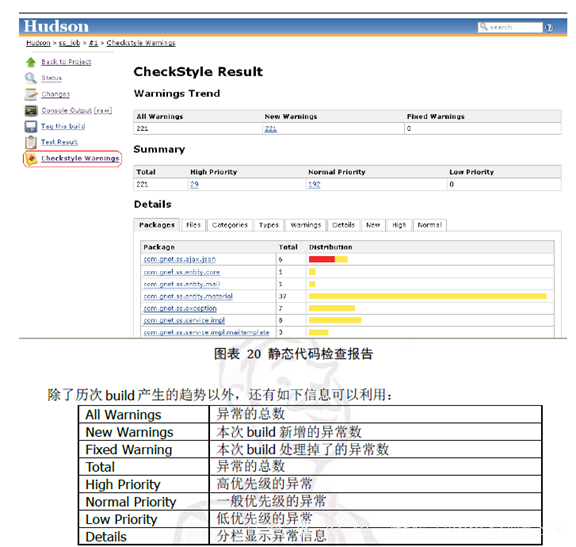The width and height of the screenshot is (576, 547).
Task: Open package com.gnet.ss.entity.material
Action: [188, 296]
